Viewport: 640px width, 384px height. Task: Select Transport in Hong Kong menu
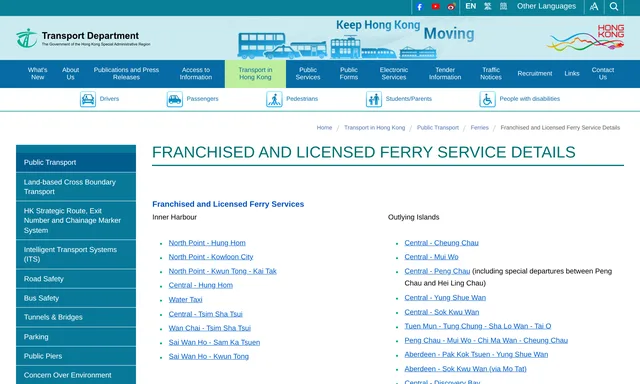pos(255,74)
